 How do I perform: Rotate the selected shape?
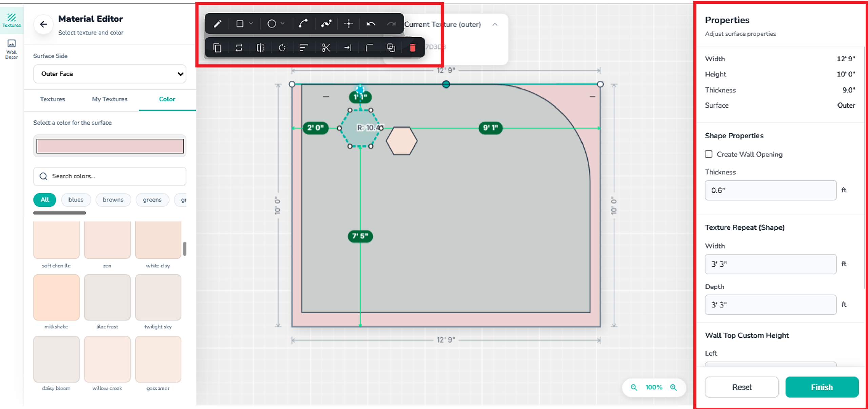pos(282,48)
